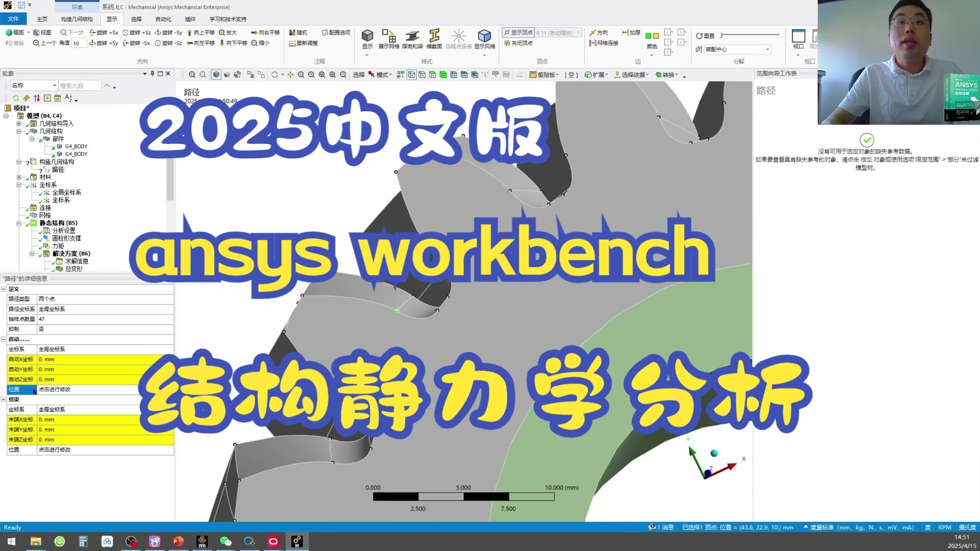
Task: Enable the 关闭顶点 option
Action: pyautogui.click(x=520, y=43)
